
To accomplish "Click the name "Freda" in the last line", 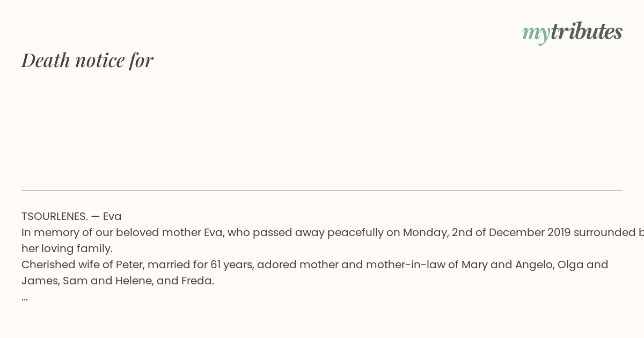I will [x=197, y=281].
